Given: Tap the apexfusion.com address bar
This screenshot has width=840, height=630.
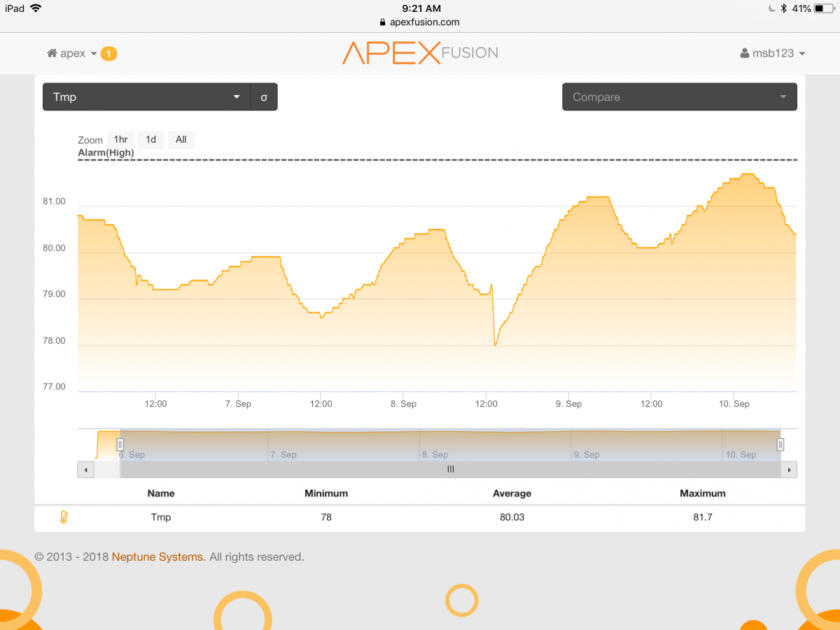Looking at the screenshot, I should click(x=420, y=22).
